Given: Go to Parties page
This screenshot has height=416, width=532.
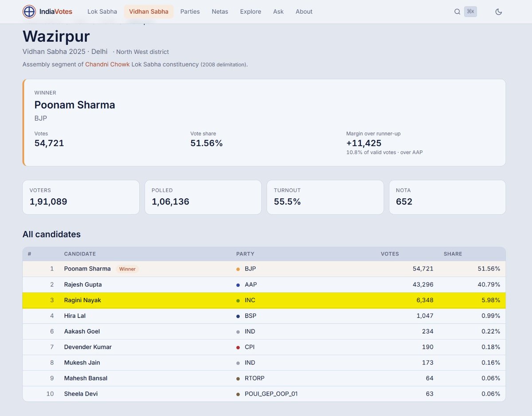Looking at the screenshot, I should [x=190, y=12].
